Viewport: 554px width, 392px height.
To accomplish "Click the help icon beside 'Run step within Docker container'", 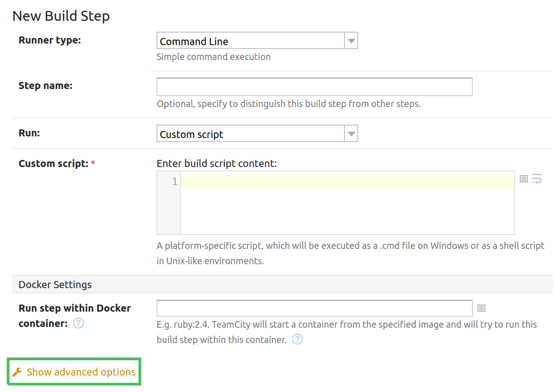I will point(78,323).
